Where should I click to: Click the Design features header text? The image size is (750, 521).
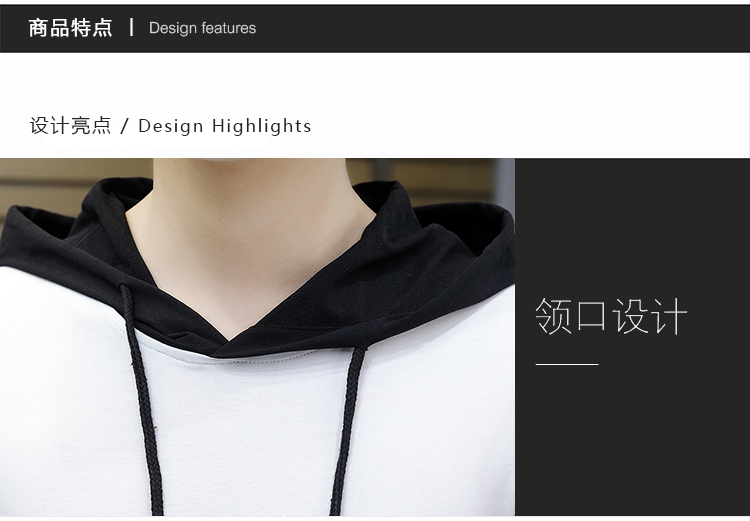point(202,28)
